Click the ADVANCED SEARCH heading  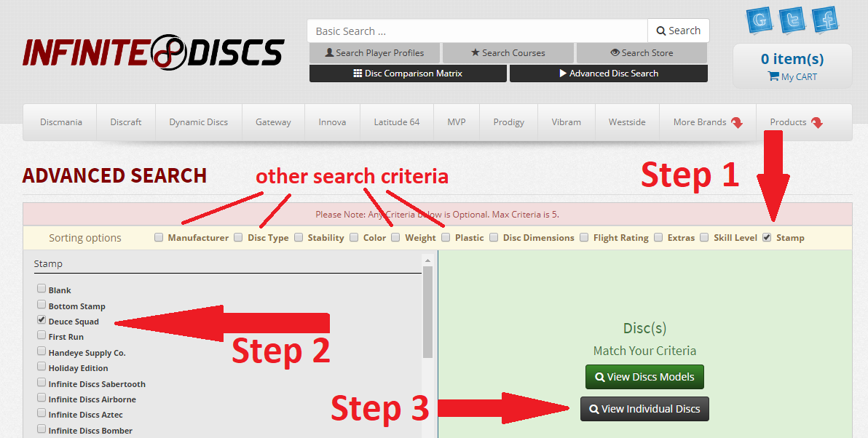click(x=114, y=176)
